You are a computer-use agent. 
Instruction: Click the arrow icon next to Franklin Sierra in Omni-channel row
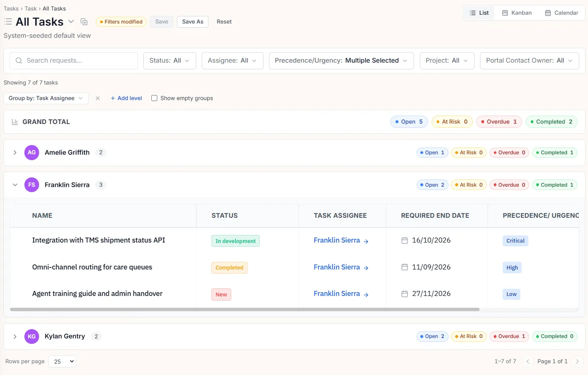366,268
